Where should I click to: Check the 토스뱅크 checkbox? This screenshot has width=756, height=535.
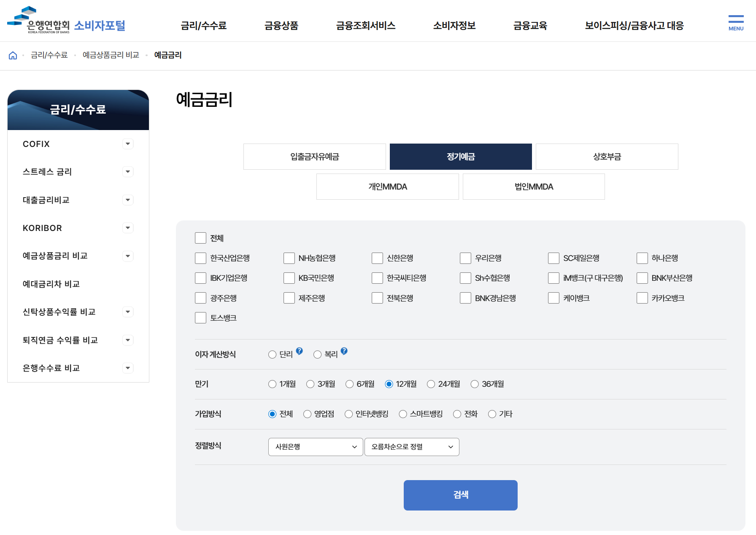200,318
